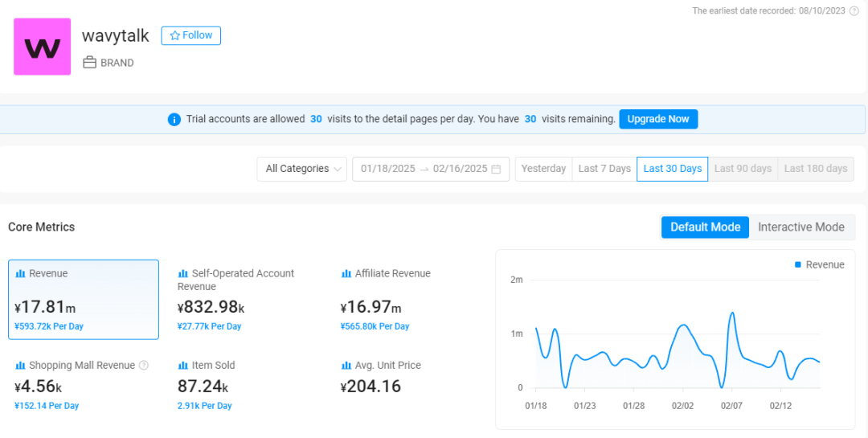This screenshot has width=868, height=438.
Task: Click the ¥17.81m revenue value
Action: 45,307
